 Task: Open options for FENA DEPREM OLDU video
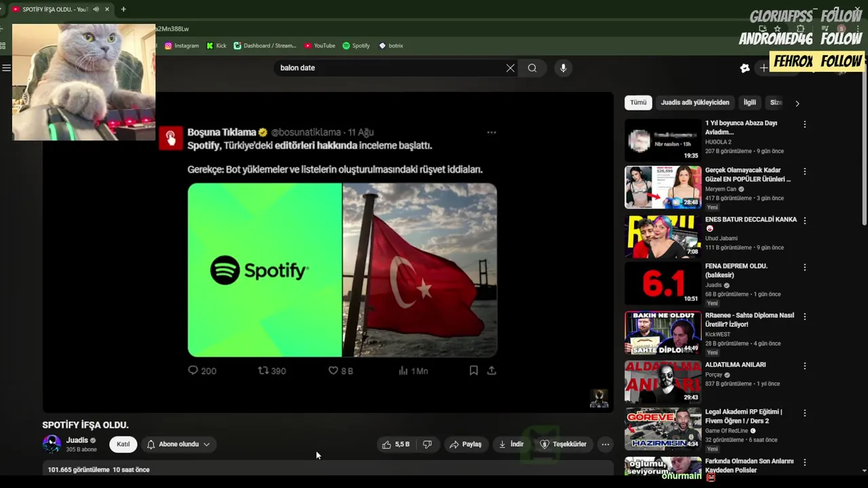click(805, 268)
